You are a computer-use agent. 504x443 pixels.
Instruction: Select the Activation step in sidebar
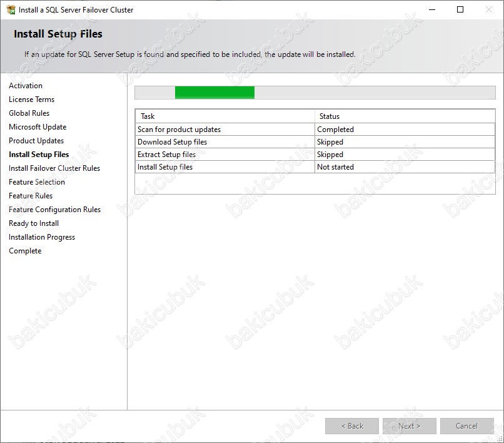26,86
